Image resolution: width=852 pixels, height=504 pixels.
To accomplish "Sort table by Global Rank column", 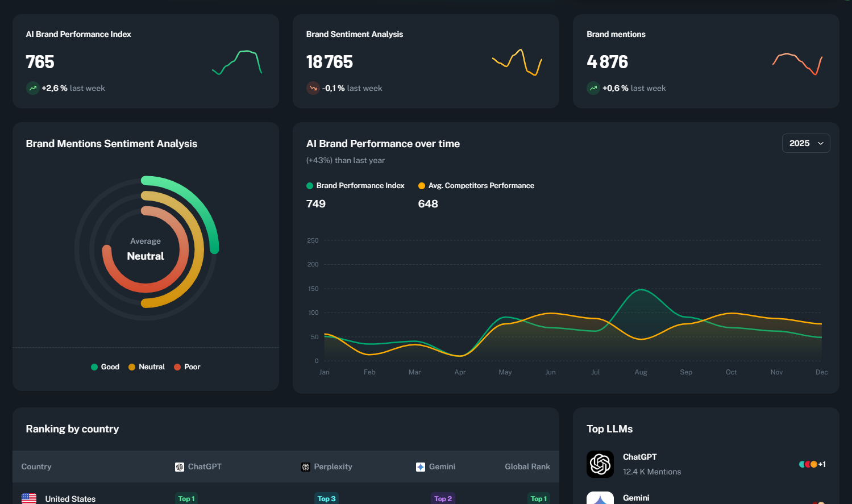I will [x=527, y=466].
